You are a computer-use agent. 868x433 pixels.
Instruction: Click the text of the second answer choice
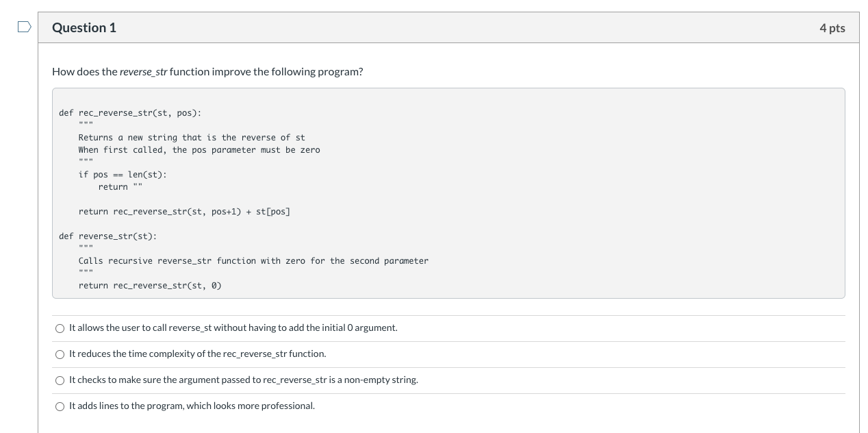pyautogui.click(x=196, y=354)
